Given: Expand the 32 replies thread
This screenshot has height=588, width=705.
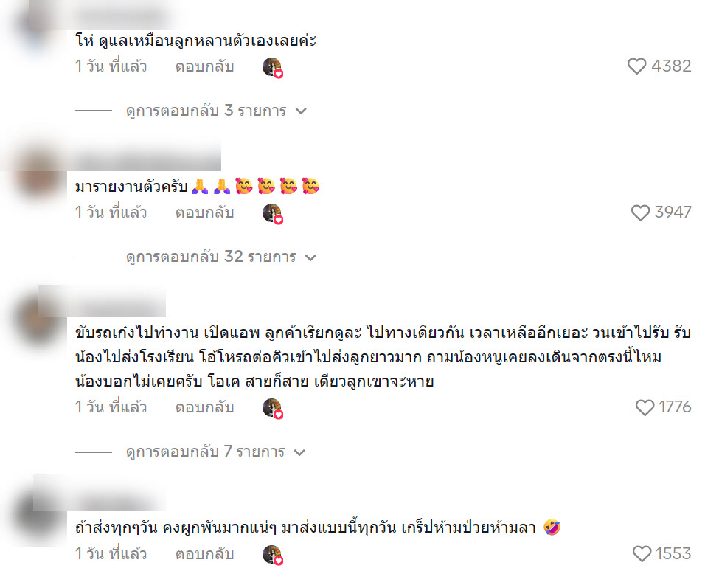Looking at the screenshot, I should coord(220,257).
